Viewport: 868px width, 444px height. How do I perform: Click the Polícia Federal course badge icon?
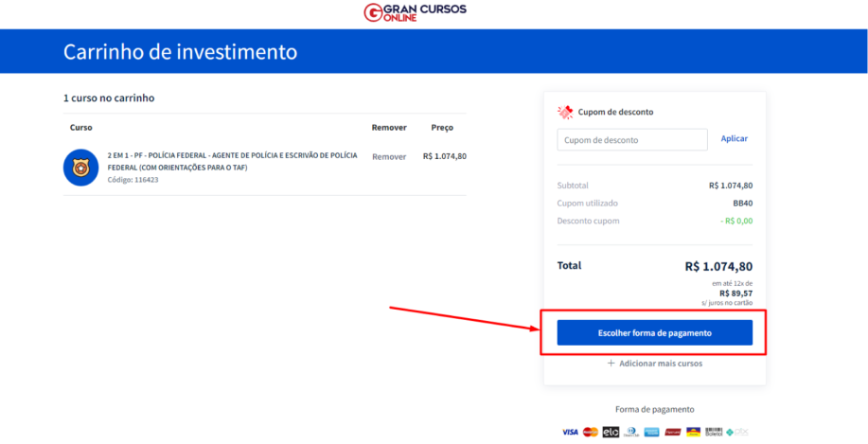81,168
